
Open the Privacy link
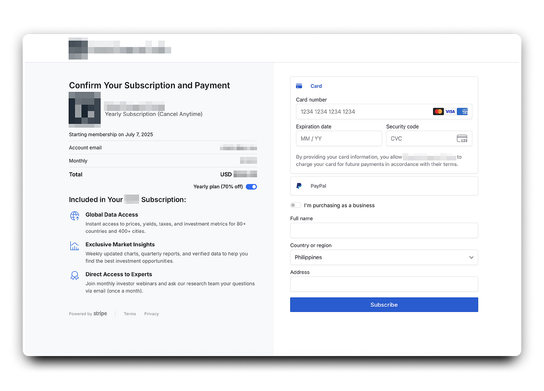[151, 314]
